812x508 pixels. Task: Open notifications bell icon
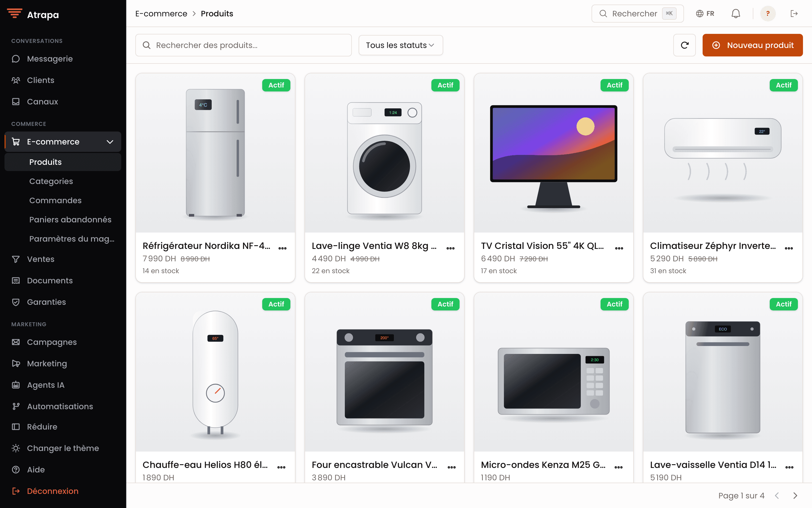pos(736,14)
